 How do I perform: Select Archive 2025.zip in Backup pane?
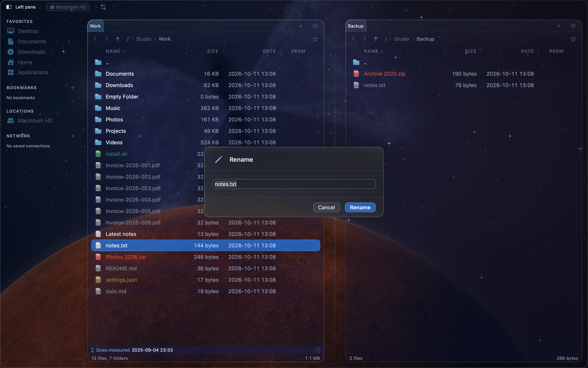(x=464, y=74)
